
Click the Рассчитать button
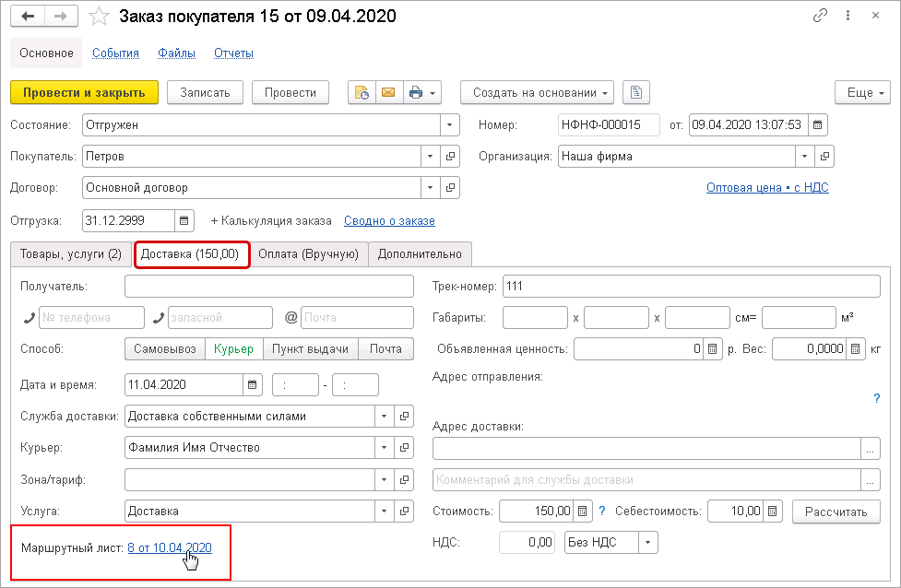pyautogui.click(x=836, y=511)
